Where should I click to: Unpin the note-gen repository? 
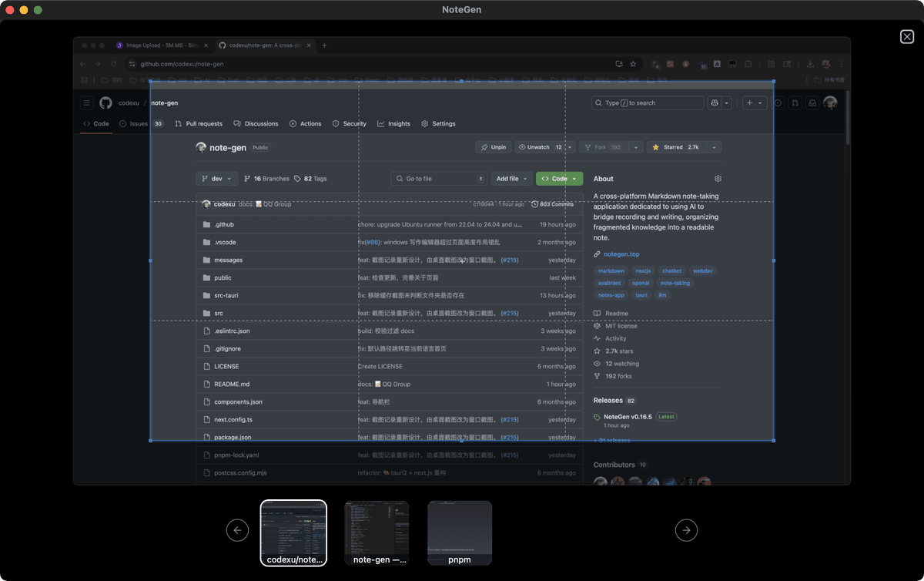coord(493,146)
